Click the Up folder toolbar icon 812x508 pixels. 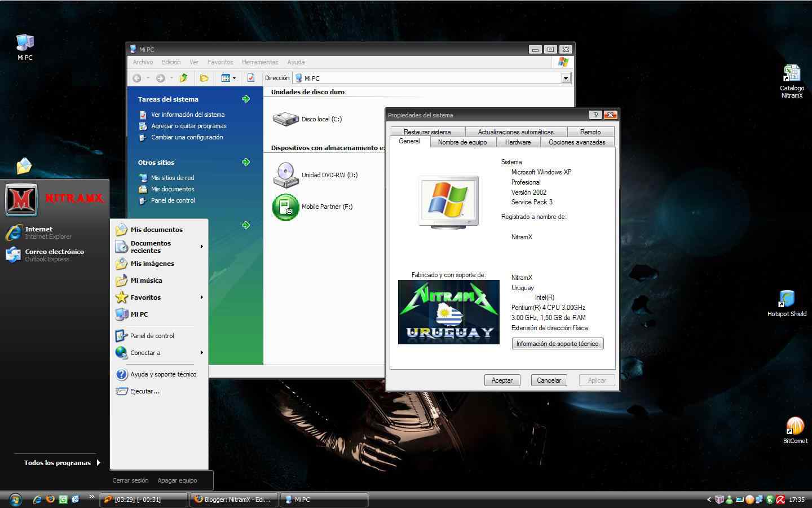coord(183,78)
